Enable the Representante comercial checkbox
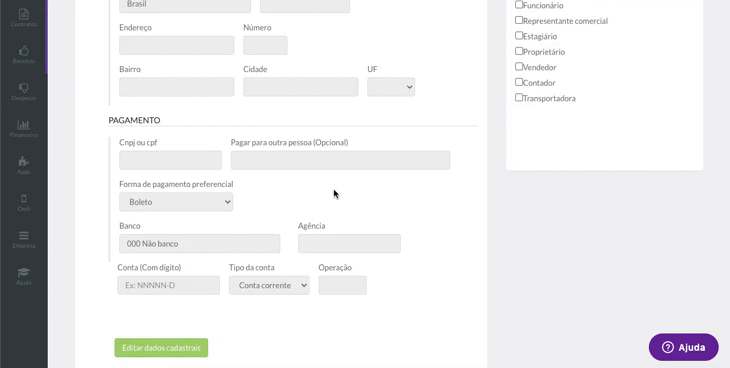Screen dimensions: 730x368 (x=519, y=20)
